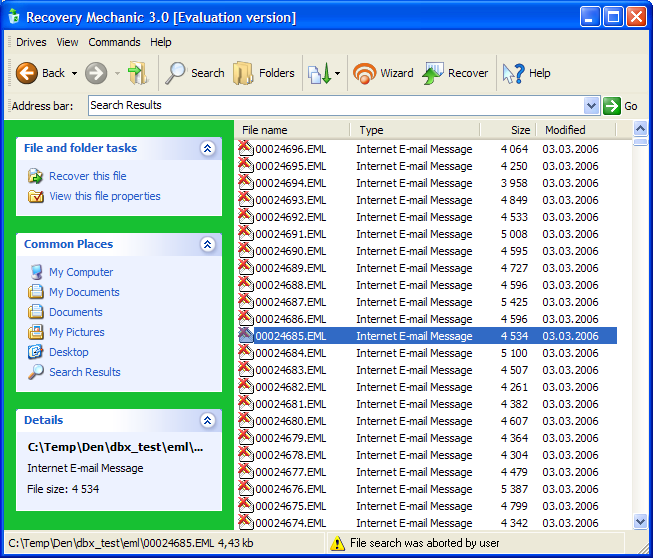Click the Recover toolbar icon

(433, 73)
